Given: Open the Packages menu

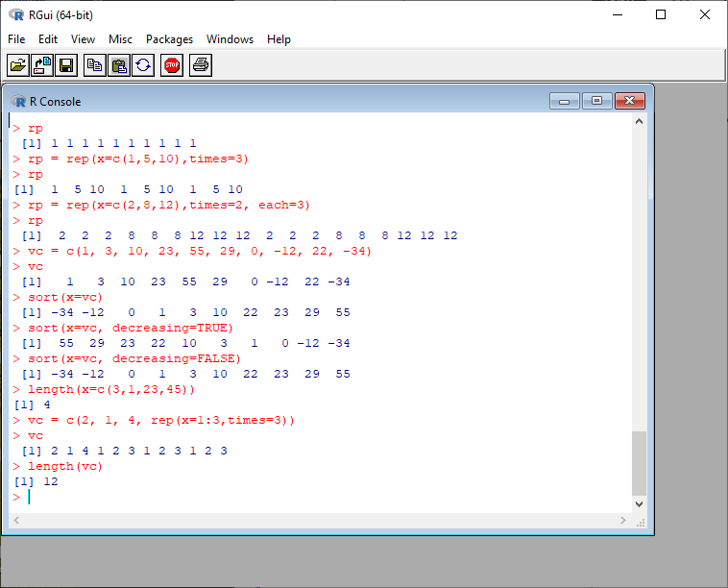Looking at the screenshot, I should (169, 39).
